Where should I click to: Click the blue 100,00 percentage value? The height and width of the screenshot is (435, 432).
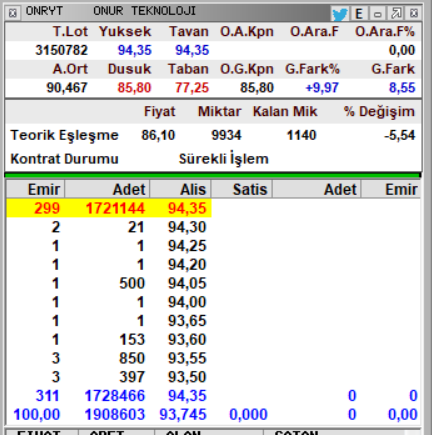37,414
